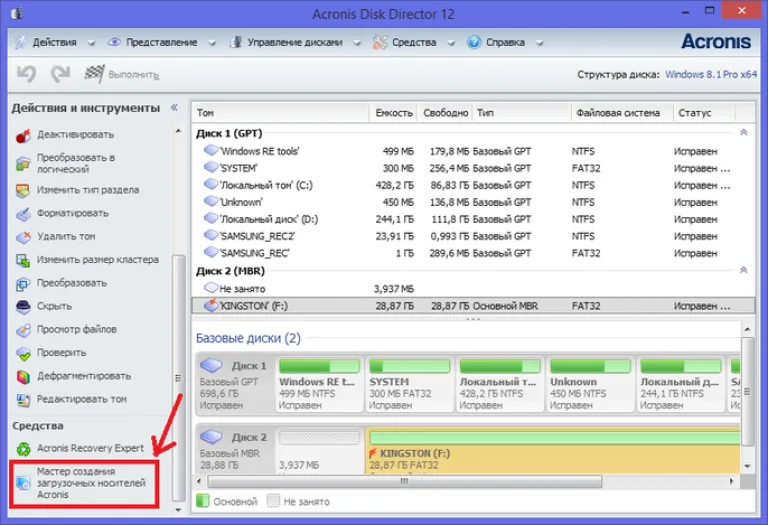Click Преобразовать в логический icon

pyautogui.click(x=23, y=164)
